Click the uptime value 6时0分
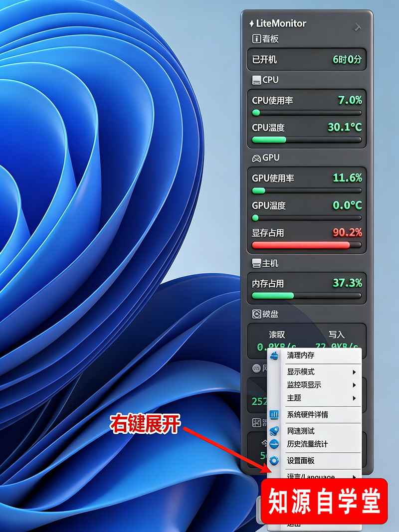 point(347,60)
